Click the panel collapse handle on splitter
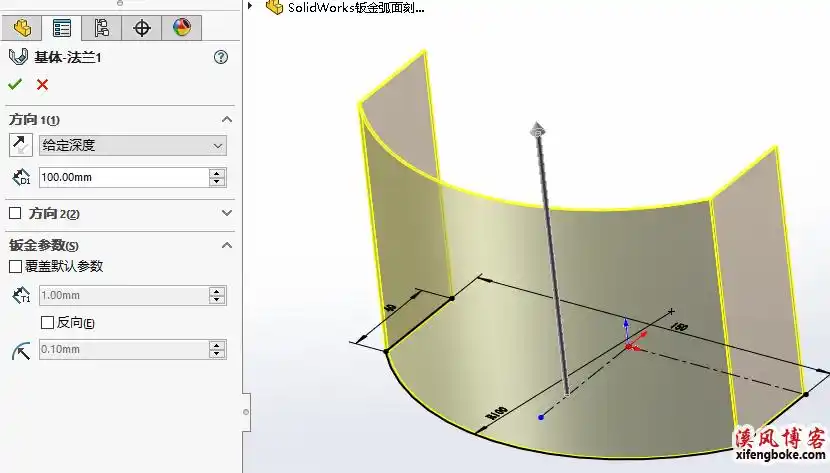 tap(246, 412)
